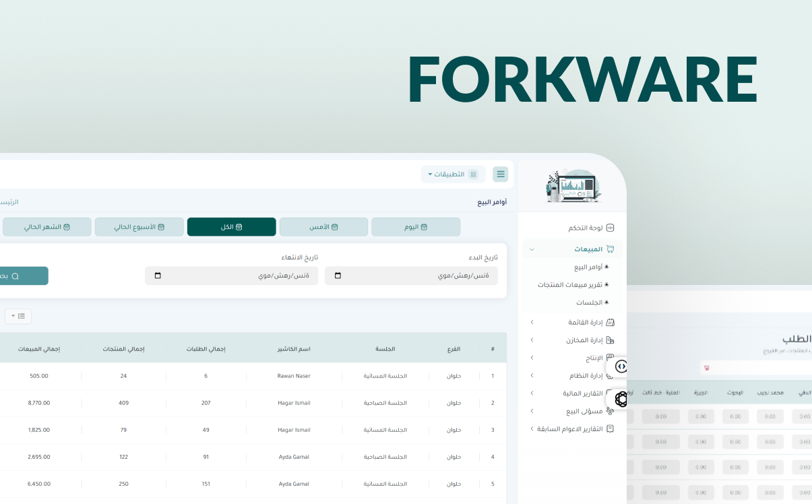Expand the إدارة القائمة section chevron
This screenshot has width=812, height=504.
[532, 323]
